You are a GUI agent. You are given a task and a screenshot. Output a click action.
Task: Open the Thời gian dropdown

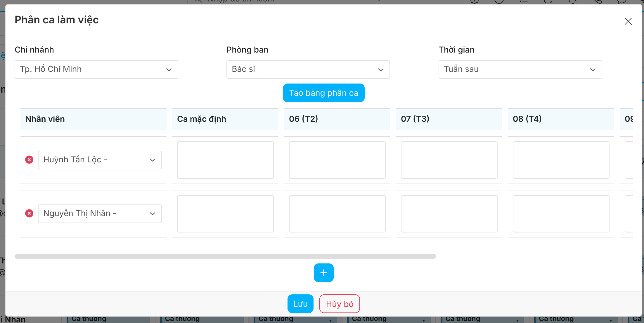pyautogui.click(x=520, y=70)
